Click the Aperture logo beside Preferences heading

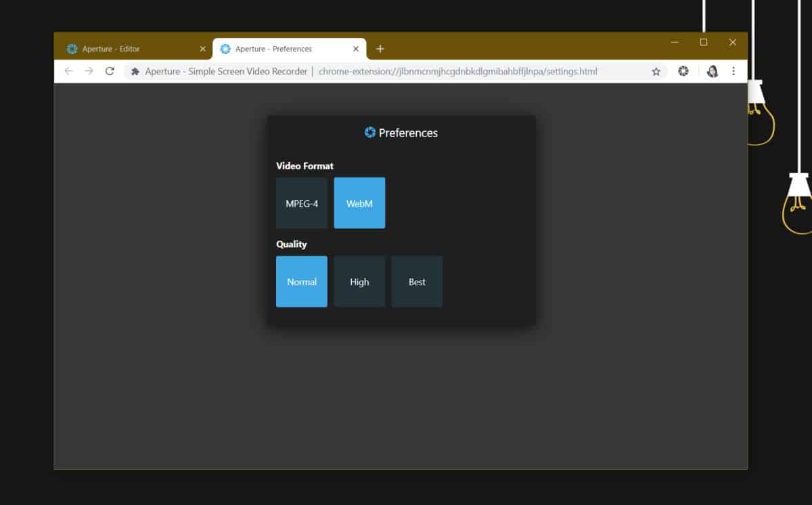(x=370, y=133)
